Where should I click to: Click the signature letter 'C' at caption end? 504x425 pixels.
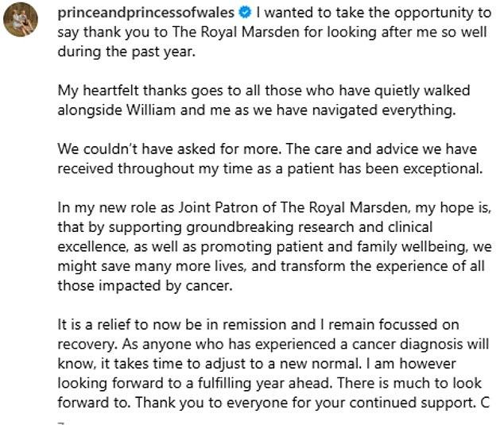click(485, 403)
